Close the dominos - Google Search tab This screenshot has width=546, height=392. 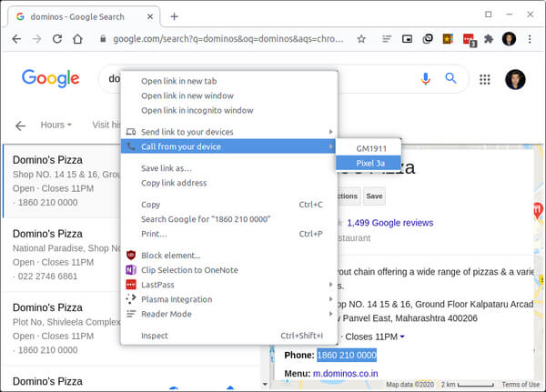coord(150,16)
